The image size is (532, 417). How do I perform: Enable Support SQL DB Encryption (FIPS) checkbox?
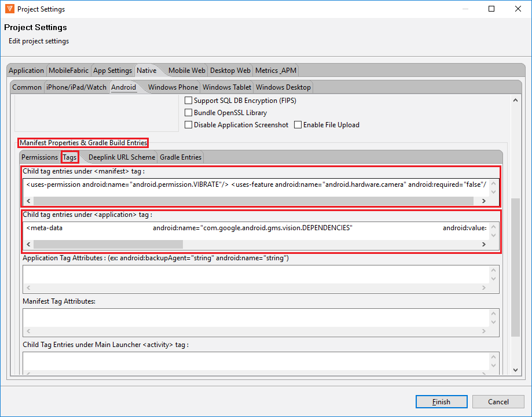[x=188, y=101]
